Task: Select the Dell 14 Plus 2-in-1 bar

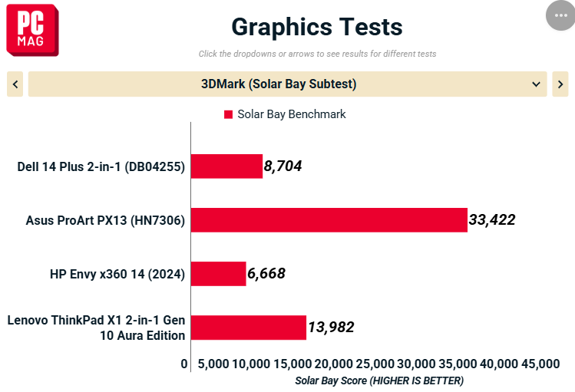Action: (226, 166)
